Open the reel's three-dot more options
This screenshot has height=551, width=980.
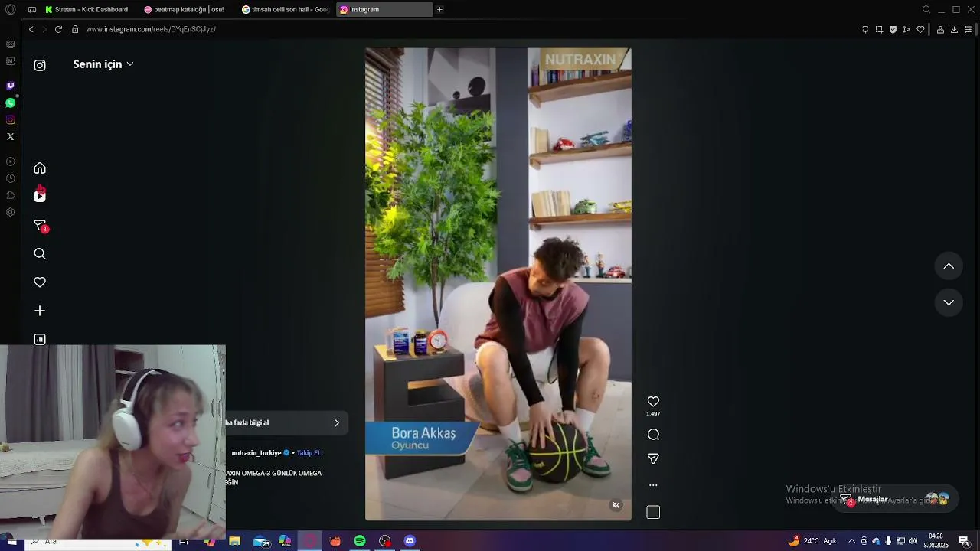tap(653, 484)
